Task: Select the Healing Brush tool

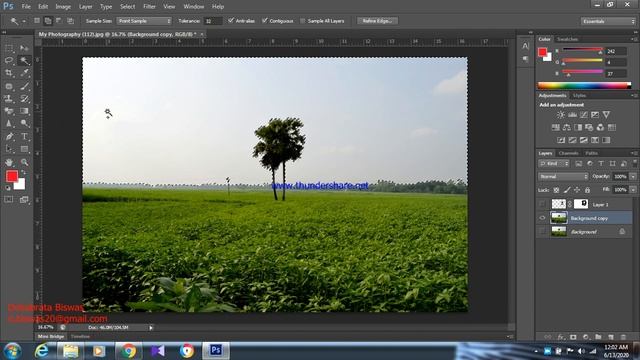Action: [x=9, y=86]
